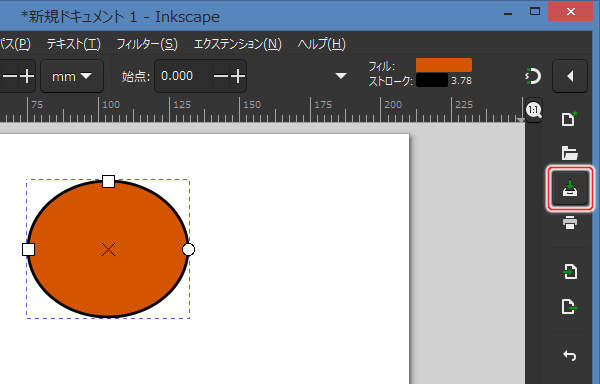The image size is (600, 384).
Task: Click the ellipse left square handle
Action: [28, 249]
